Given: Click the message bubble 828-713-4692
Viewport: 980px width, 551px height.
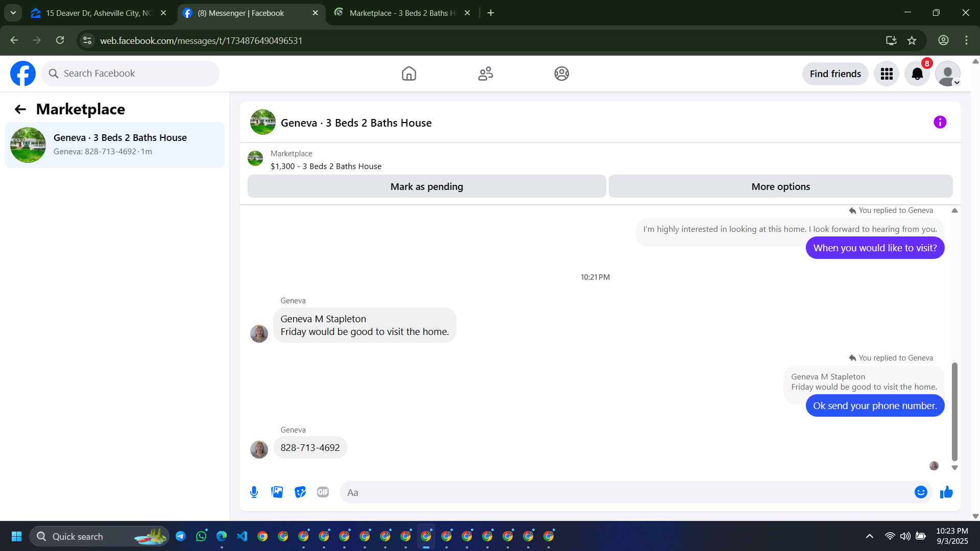Looking at the screenshot, I should coord(310,447).
